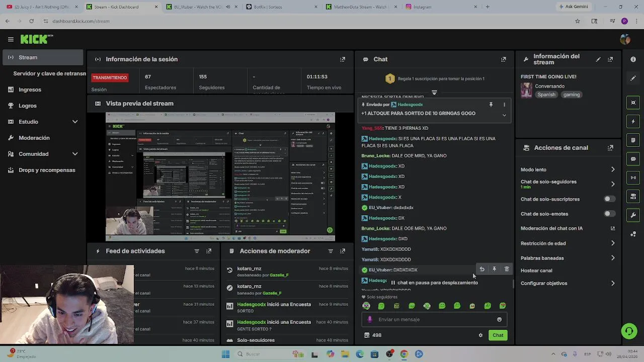Click the Kick logo
This screenshot has width=644, height=362.
tap(36, 39)
